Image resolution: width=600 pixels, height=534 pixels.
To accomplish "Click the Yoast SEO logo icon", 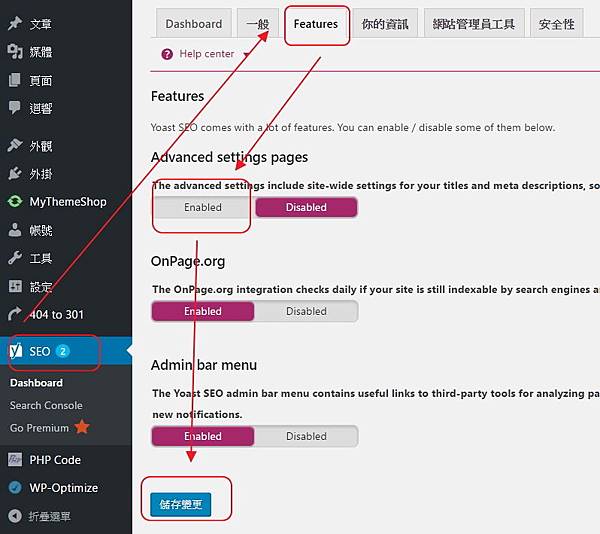I will (15, 351).
